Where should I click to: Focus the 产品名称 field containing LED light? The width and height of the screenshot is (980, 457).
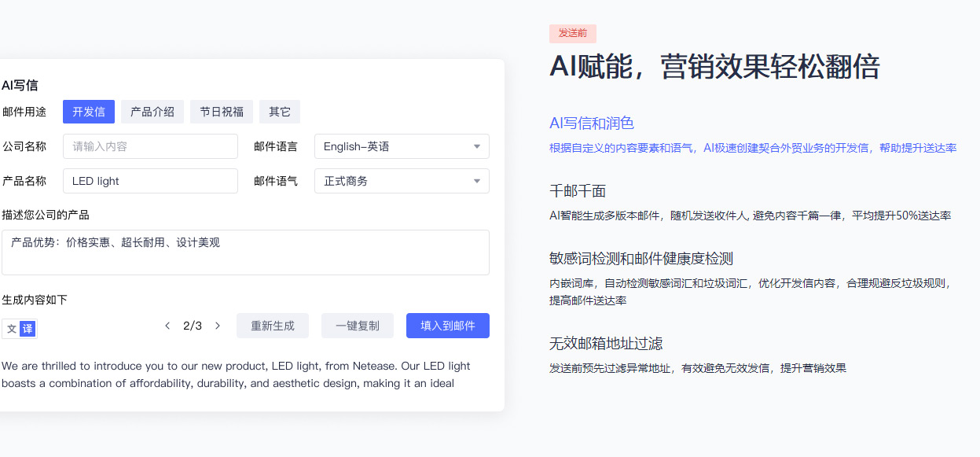[150, 181]
